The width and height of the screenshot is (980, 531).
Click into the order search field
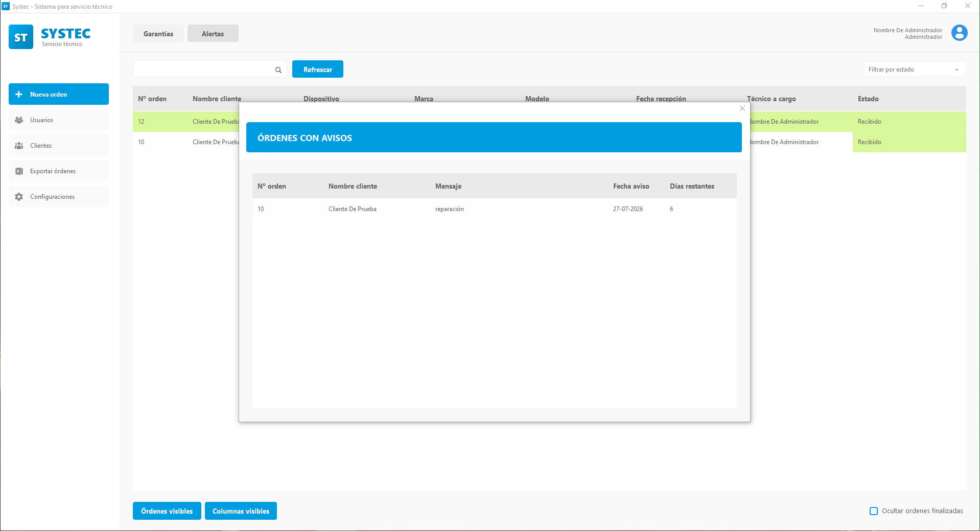click(x=204, y=70)
